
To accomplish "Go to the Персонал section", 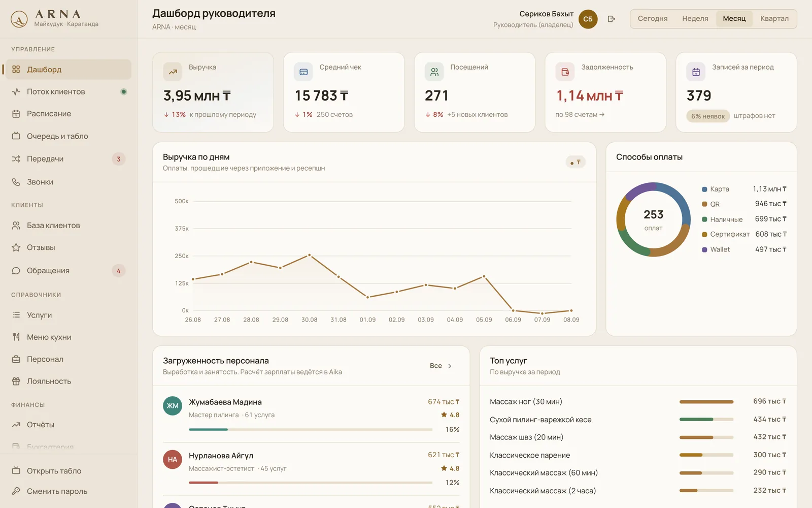I will (68, 359).
